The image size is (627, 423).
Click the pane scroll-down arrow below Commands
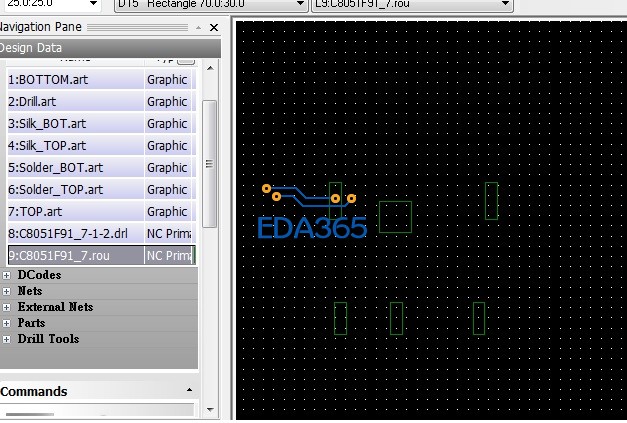[210, 409]
